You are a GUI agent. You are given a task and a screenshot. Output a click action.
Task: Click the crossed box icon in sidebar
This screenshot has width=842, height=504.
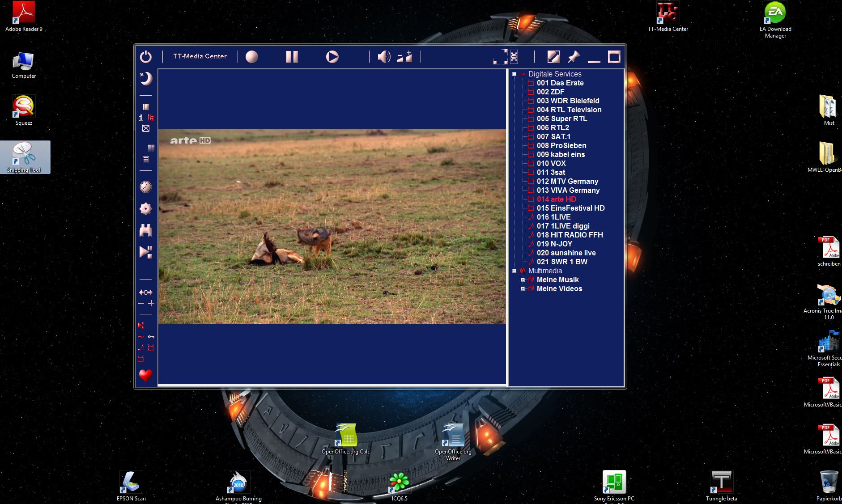(x=146, y=128)
